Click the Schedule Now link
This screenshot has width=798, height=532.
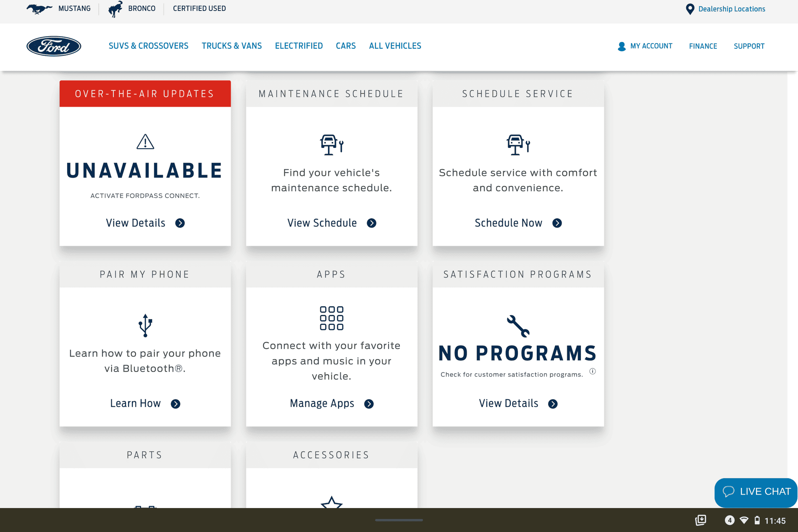tap(509, 223)
